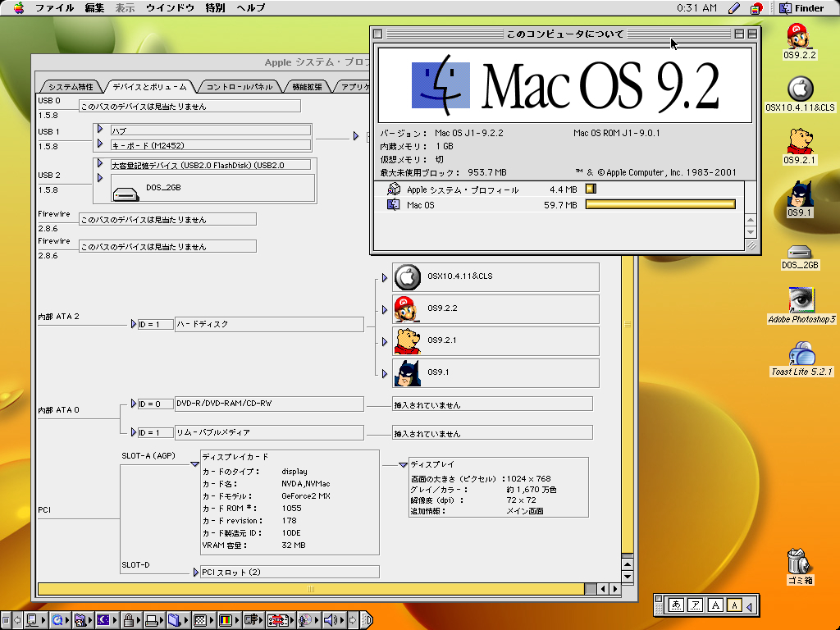Click the profiler horizontal scrollbar thumb
The height and width of the screenshot is (630, 840).
[311, 589]
